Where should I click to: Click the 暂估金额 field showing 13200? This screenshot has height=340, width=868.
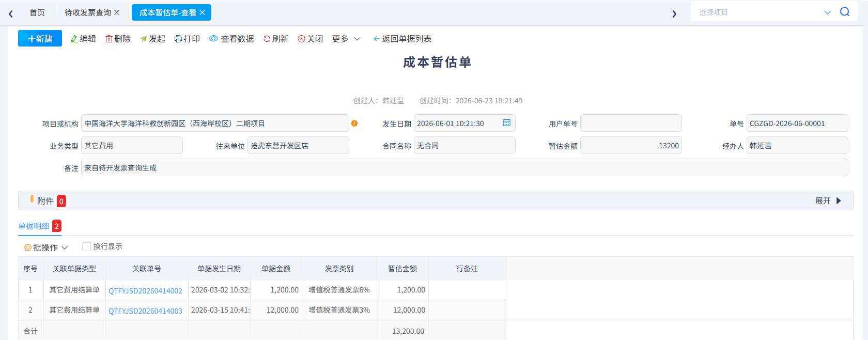click(x=631, y=146)
